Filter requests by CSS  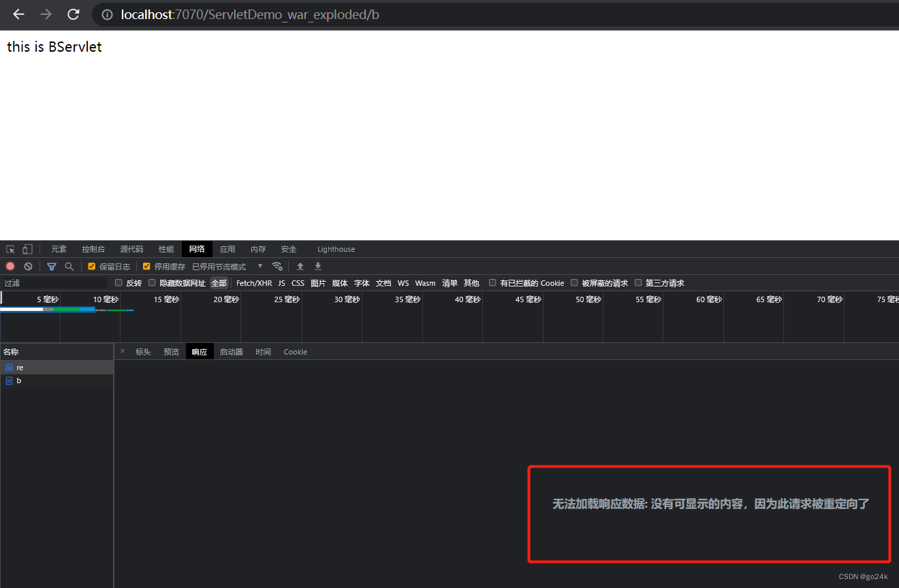coord(298,283)
